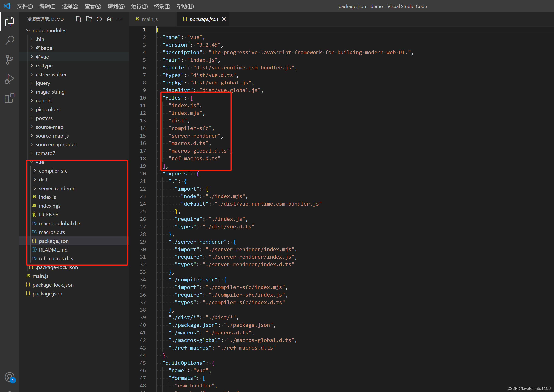554x392 pixels.
Task: Expand the nanoid folder
Action: point(74,101)
